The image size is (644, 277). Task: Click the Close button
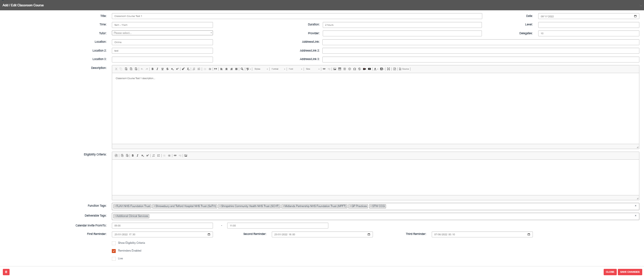tap(610, 272)
